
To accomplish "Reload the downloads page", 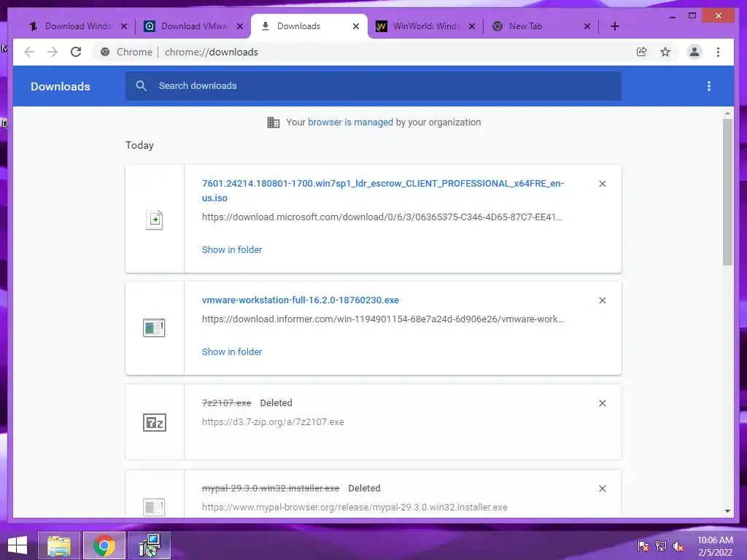I will (x=76, y=52).
